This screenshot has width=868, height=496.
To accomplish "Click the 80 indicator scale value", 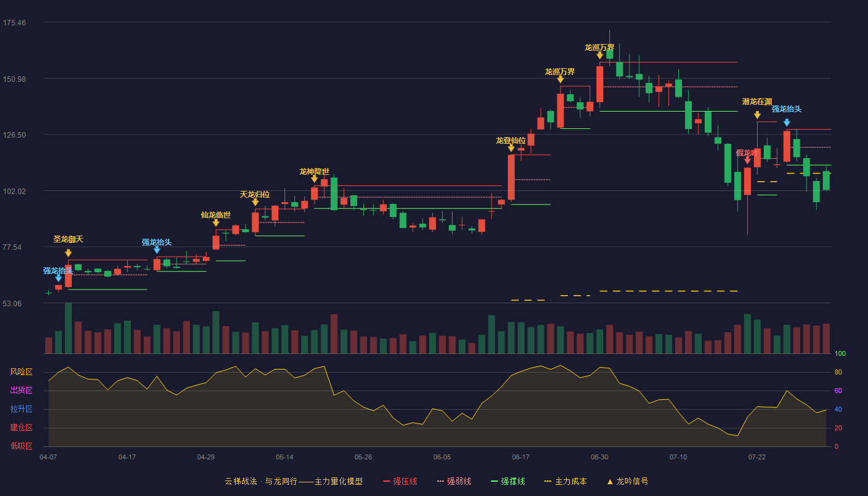I will [838, 373].
